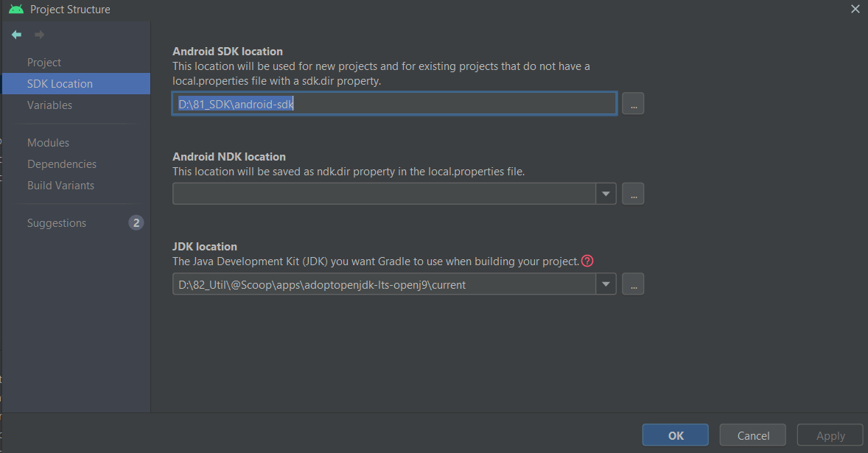
Task: Focus the Android SDK location text field
Action: (395, 103)
